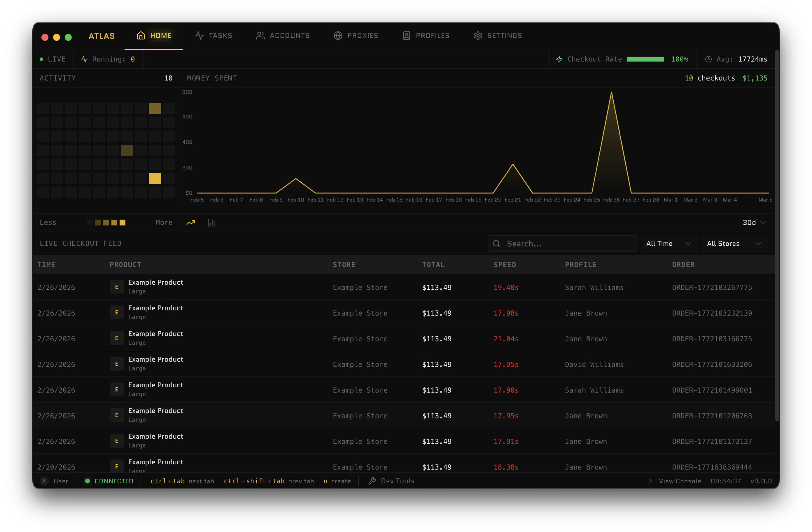Open Dev Tools from status bar
Image resolution: width=812 pixels, height=532 pixels.
(391, 481)
